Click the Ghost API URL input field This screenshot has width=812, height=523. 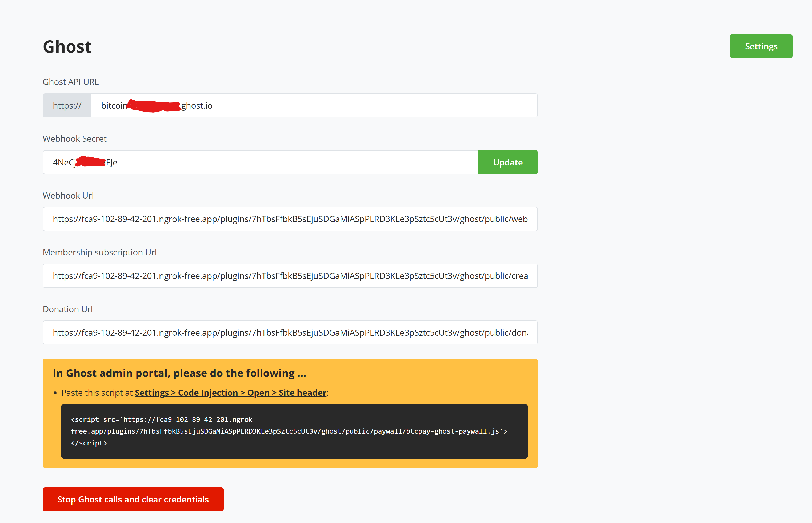pyautogui.click(x=305, y=105)
